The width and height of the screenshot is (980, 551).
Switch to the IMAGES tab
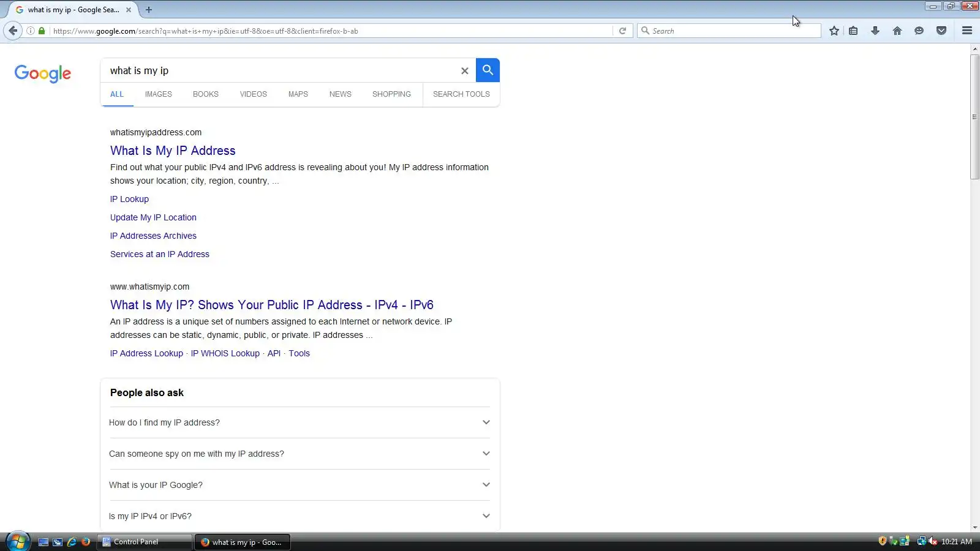(159, 94)
